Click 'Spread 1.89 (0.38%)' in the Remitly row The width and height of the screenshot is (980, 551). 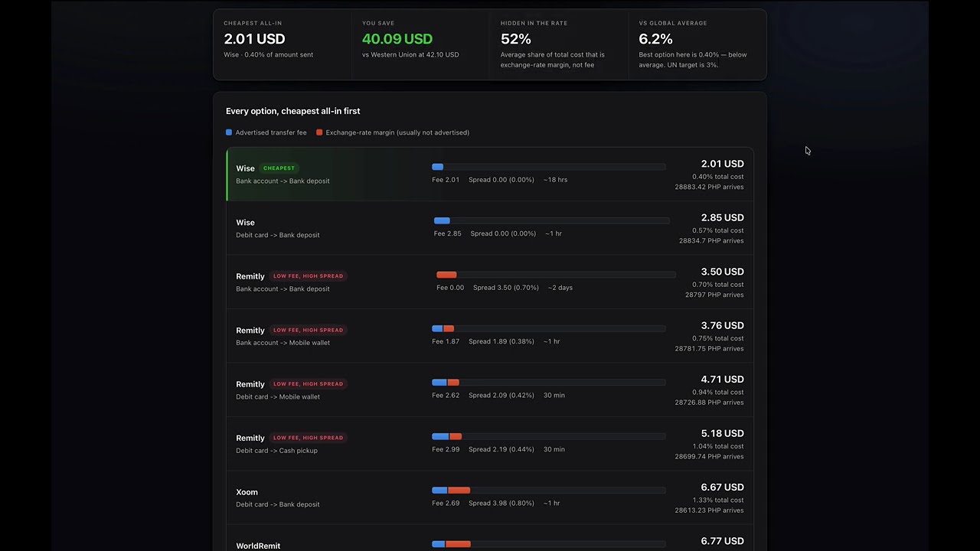501,341
